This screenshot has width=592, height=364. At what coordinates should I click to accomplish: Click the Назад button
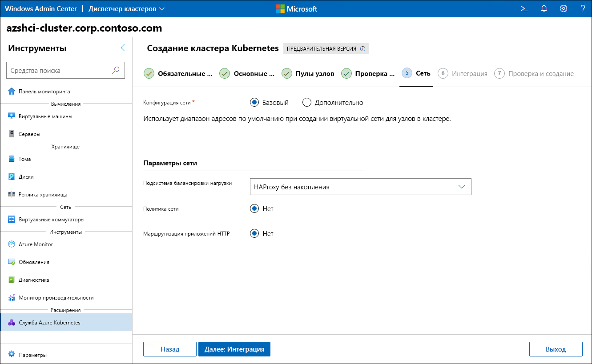pos(170,349)
